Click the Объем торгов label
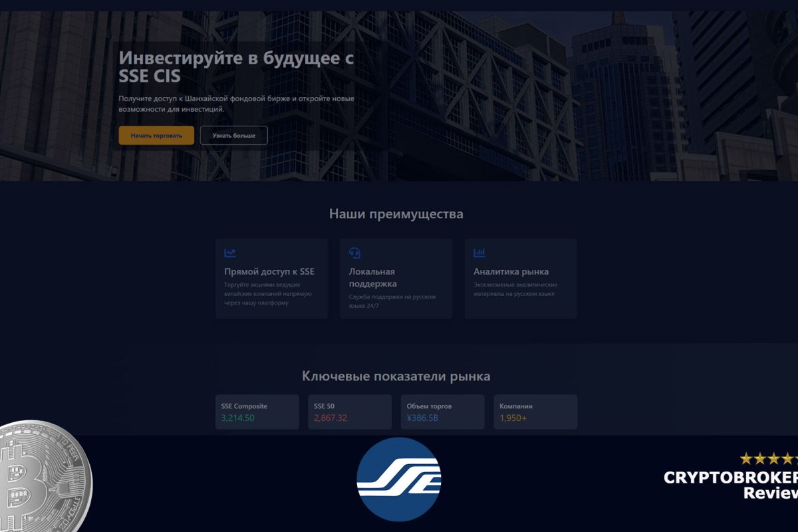 pos(429,406)
